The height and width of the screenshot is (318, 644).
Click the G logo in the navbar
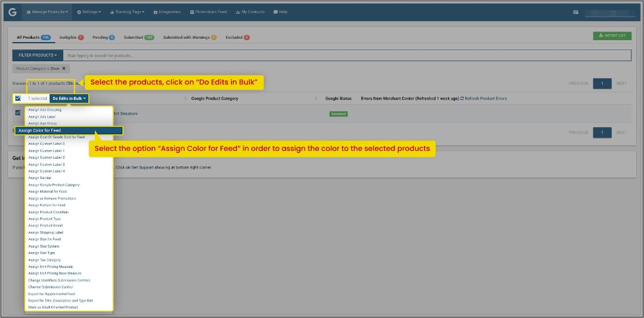[x=12, y=13]
